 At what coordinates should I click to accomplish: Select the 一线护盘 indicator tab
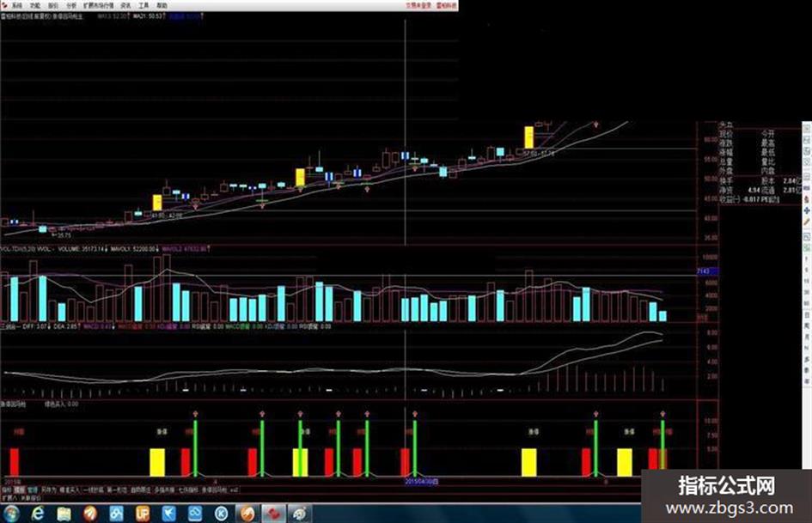click(x=92, y=490)
